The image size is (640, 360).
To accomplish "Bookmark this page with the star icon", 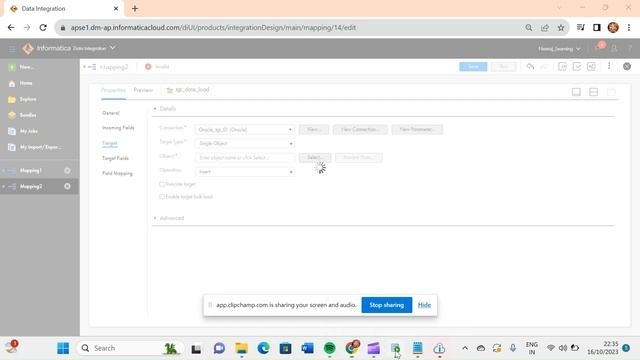I will (x=561, y=28).
